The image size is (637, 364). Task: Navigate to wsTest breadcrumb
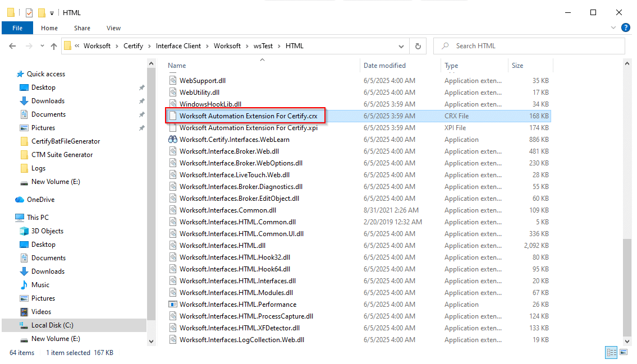pos(263,46)
